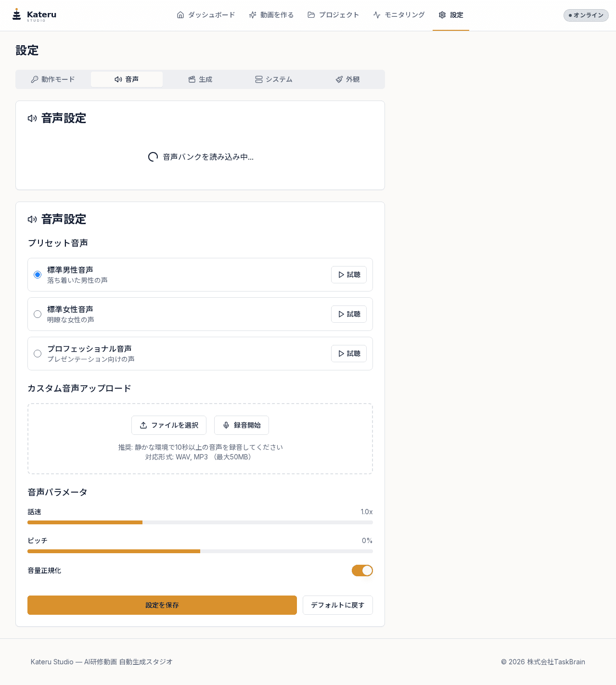Screen dimensions: 616x685
Task: Click the 録音開始 label text
Action: 247,425
